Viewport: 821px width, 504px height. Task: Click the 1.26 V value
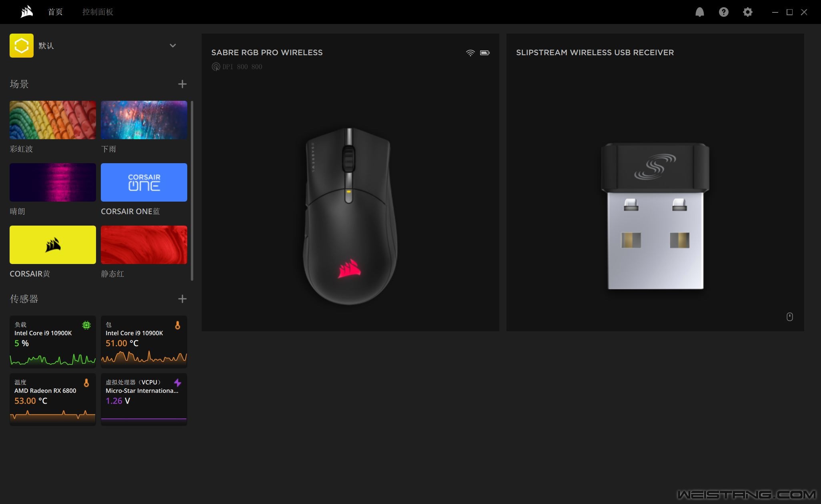coord(118,401)
